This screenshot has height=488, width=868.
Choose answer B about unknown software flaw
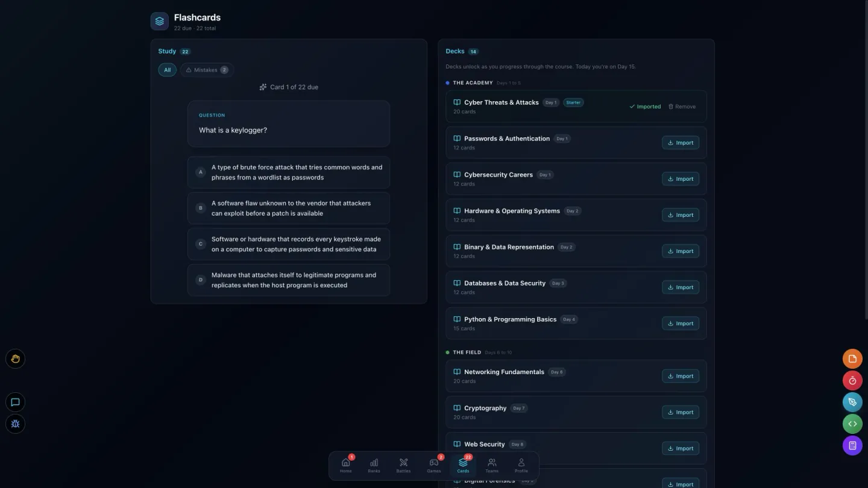click(x=289, y=208)
